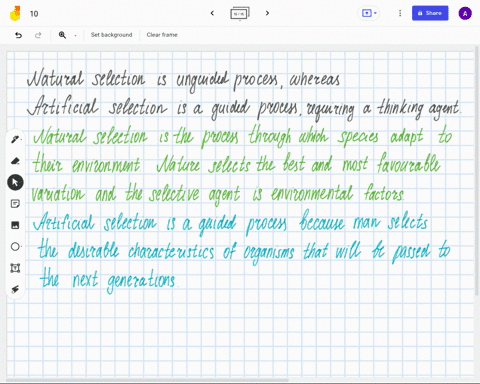
Task: Go to the next frame
Action: [x=267, y=13]
